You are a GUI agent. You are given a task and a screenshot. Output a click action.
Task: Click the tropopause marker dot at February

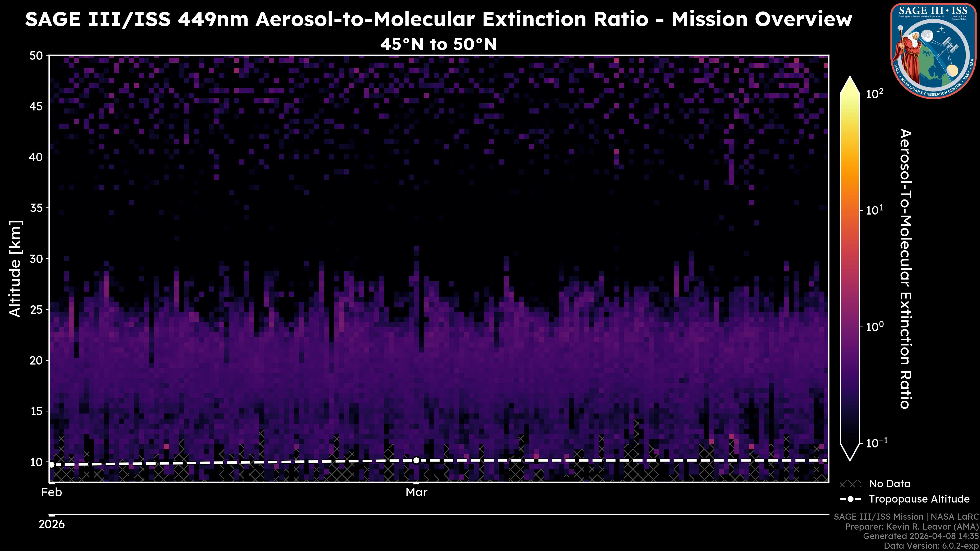coord(52,464)
